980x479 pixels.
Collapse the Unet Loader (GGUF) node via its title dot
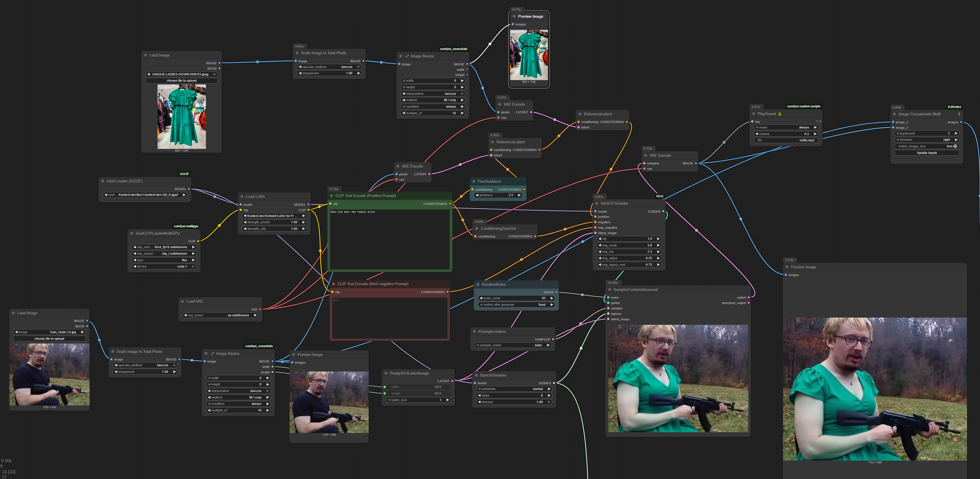tap(103, 181)
